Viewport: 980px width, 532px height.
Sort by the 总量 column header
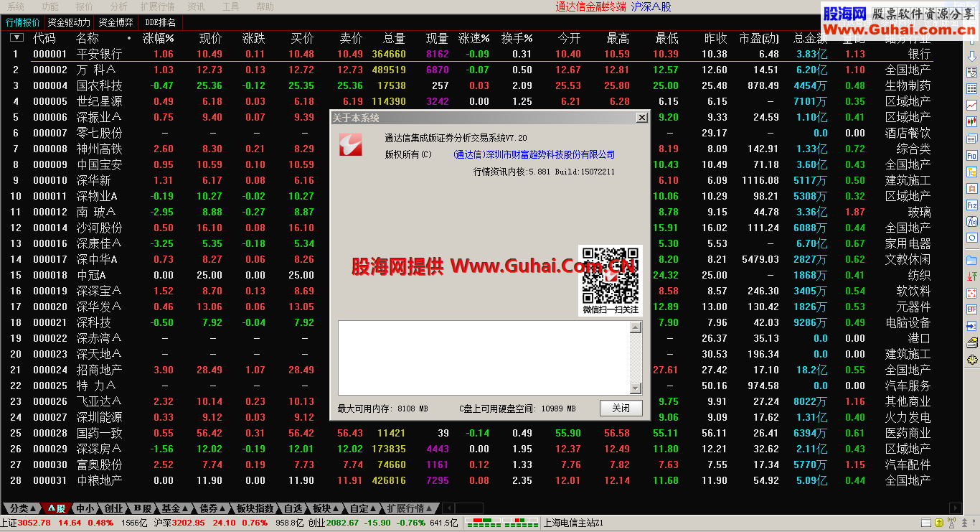point(395,38)
